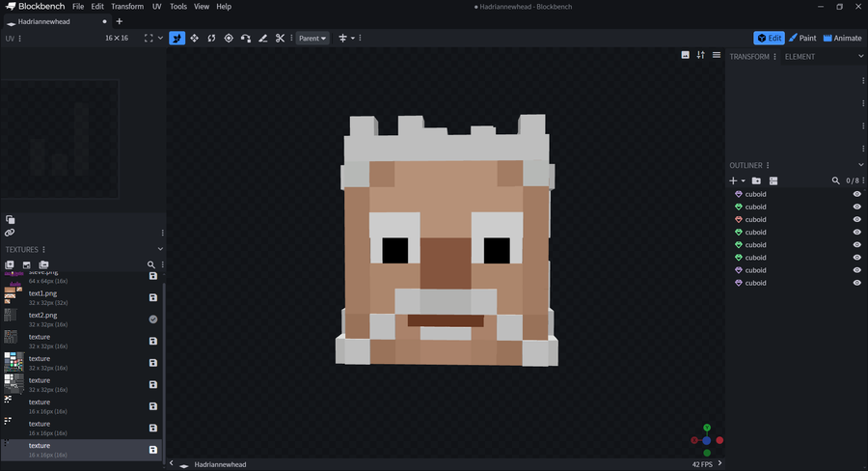Click the text2.png saved checkmark icon

153,319
